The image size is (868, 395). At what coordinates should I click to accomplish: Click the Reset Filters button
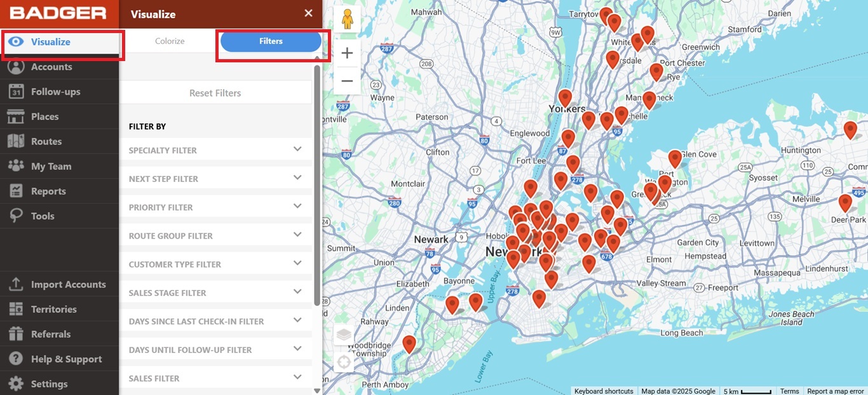coord(215,93)
